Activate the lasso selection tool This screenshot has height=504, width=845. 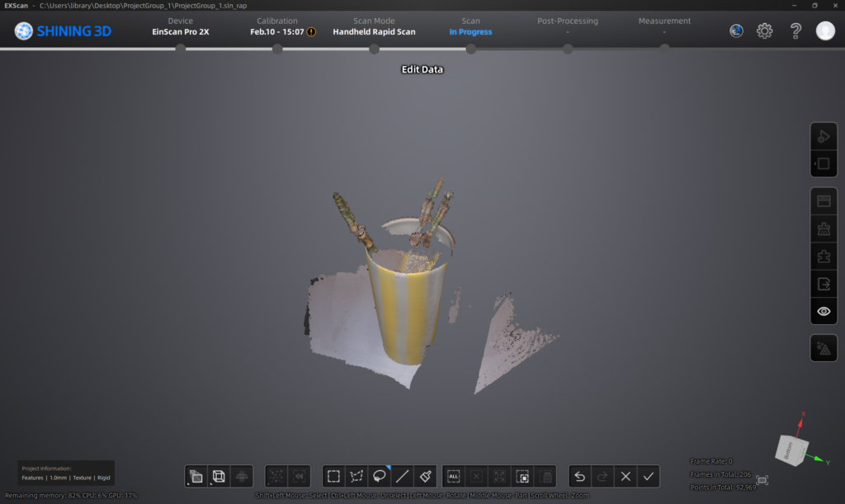click(x=380, y=476)
